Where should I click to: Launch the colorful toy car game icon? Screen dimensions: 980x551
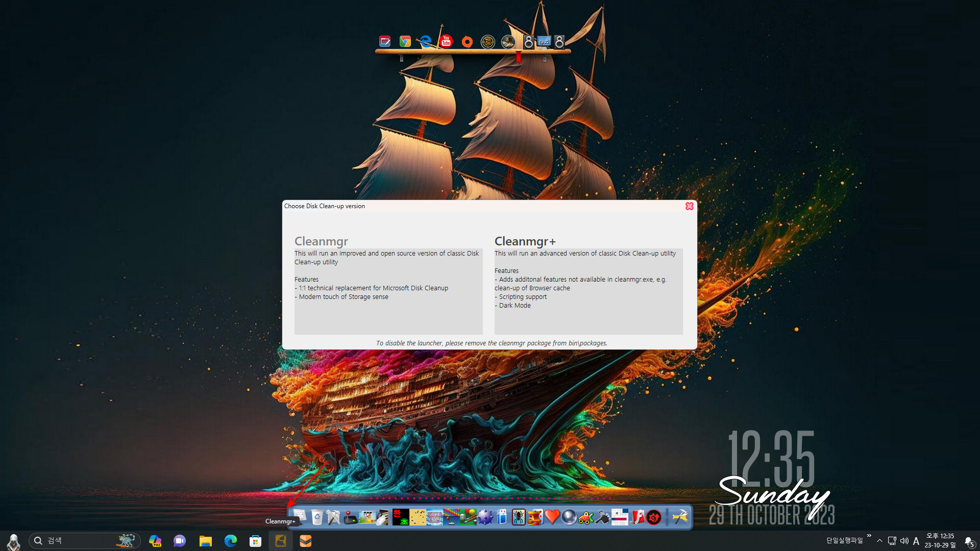click(585, 517)
